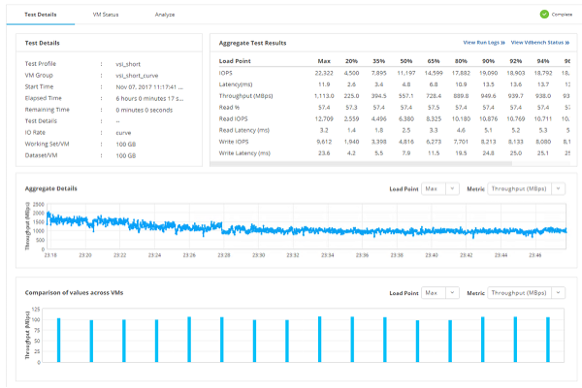Image resolution: width=582 pixels, height=388 pixels.
Task: Click the 20% column header
Action: coord(352,61)
